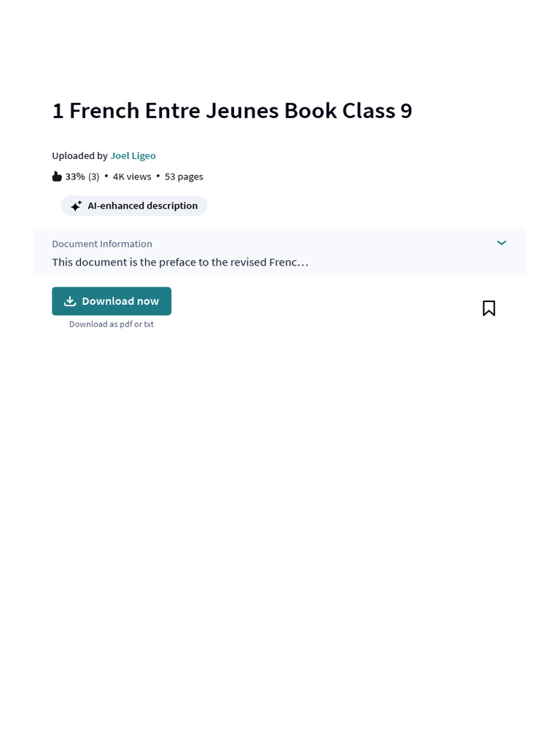Viewport: 560px width, 747px height.
Task: Click the 53 pages label
Action: click(184, 177)
